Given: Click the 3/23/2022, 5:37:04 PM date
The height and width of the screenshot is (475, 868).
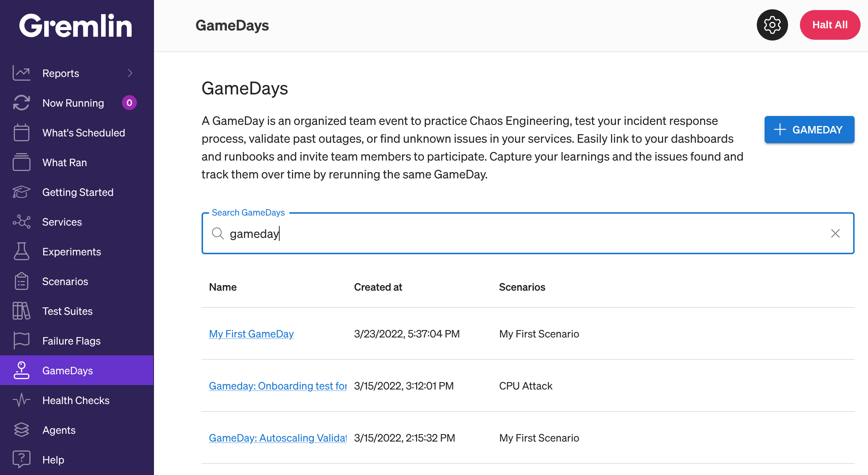Looking at the screenshot, I should (x=407, y=334).
